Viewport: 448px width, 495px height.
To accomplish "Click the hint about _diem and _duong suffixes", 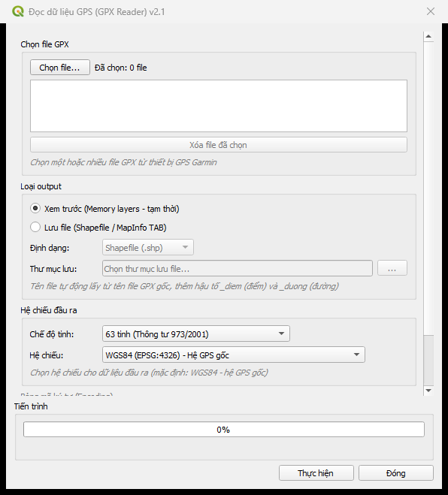I will pos(184,286).
